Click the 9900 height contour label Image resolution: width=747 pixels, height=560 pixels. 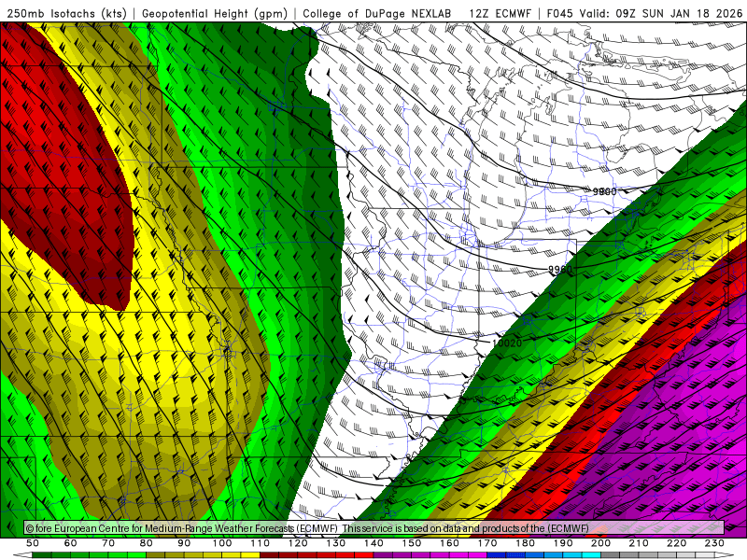pos(604,191)
